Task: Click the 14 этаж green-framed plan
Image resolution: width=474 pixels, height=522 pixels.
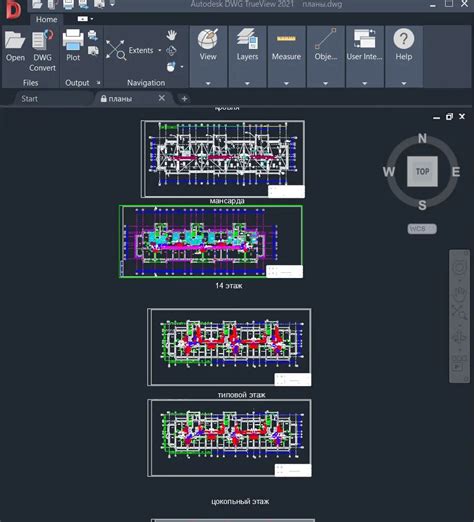Action: (211, 241)
